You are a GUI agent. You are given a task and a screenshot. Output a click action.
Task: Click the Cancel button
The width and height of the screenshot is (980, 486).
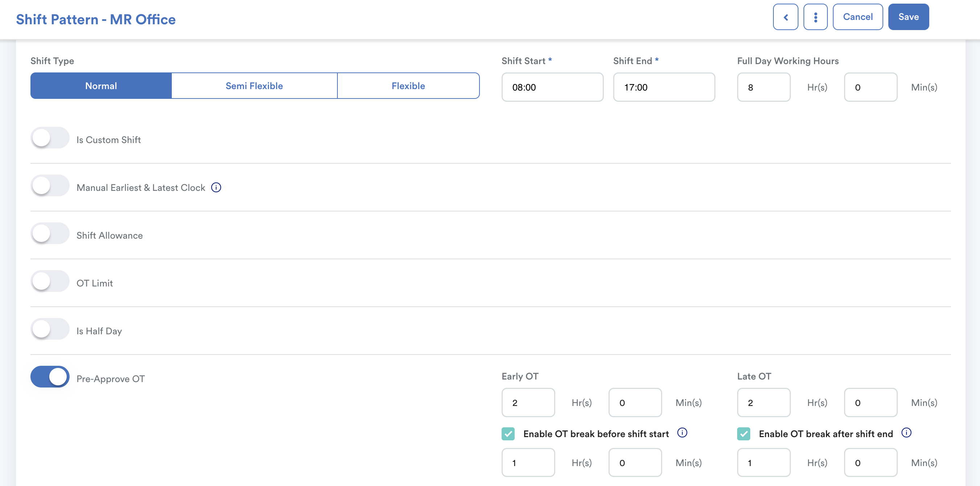(x=857, y=17)
